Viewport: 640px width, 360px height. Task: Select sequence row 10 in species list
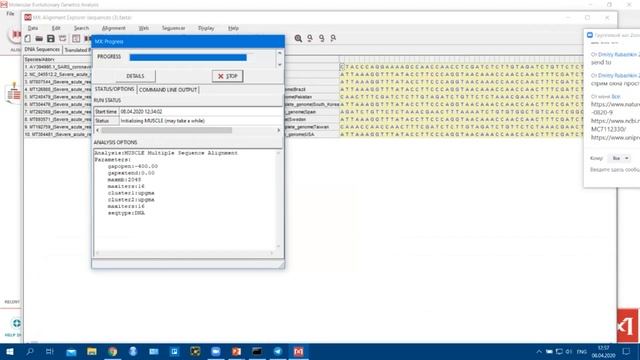(x=58, y=134)
